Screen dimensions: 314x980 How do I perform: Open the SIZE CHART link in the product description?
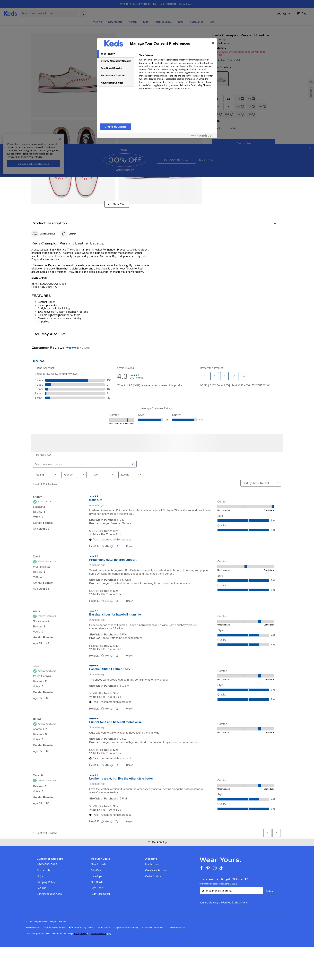(x=40, y=278)
